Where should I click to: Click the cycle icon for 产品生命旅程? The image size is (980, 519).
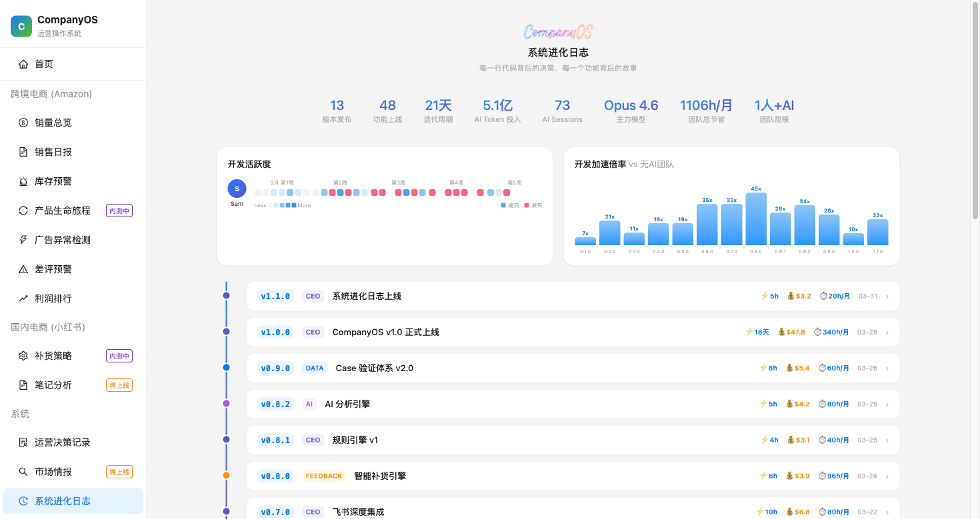(23, 211)
